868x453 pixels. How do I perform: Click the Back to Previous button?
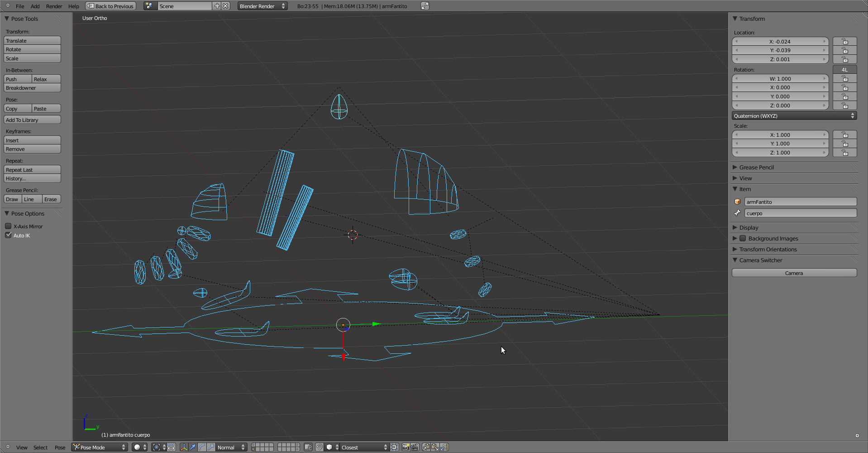point(111,6)
